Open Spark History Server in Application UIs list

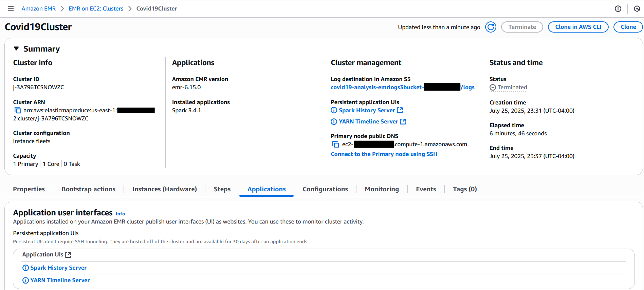pos(58,268)
